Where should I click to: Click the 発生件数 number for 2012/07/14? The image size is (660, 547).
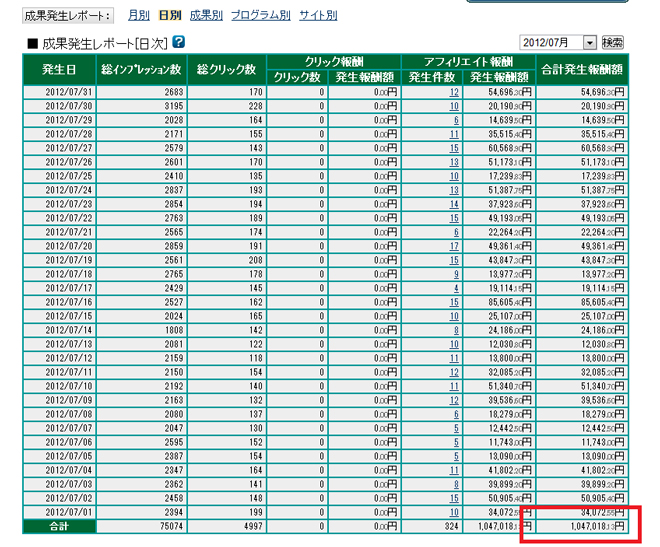(x=456, y=330)
